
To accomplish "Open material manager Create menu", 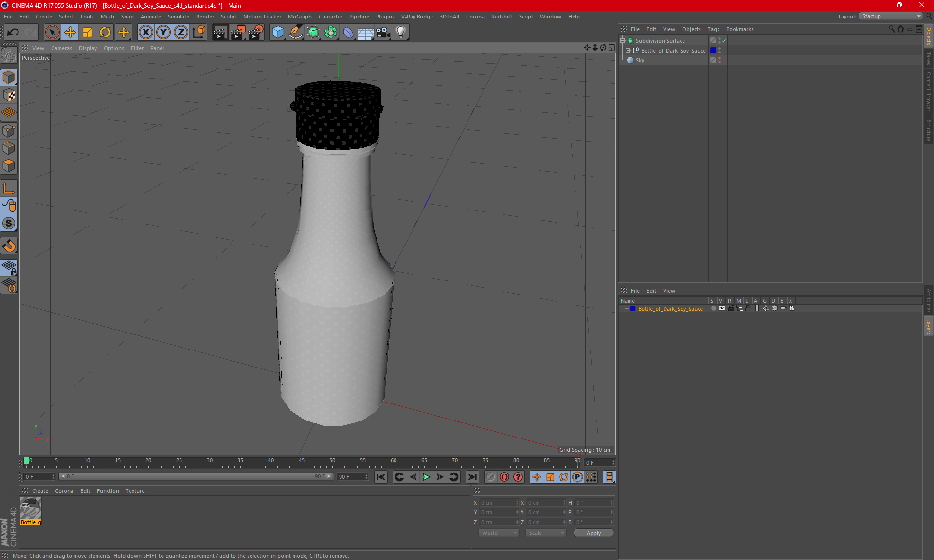I will tap(40, 491).
